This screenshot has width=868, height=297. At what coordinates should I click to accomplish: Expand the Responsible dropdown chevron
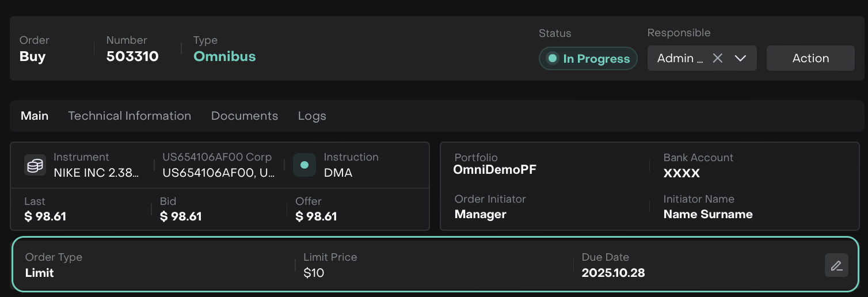741,58
